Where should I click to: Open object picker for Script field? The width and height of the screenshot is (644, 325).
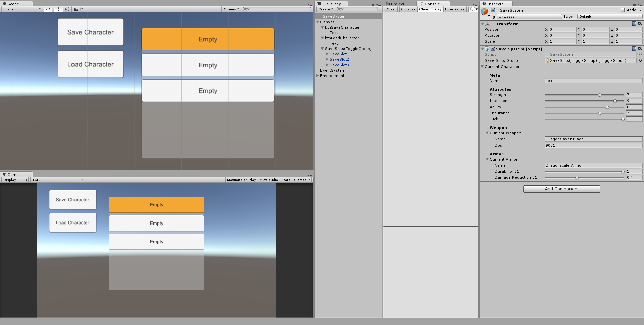click(x=640, y=54)
